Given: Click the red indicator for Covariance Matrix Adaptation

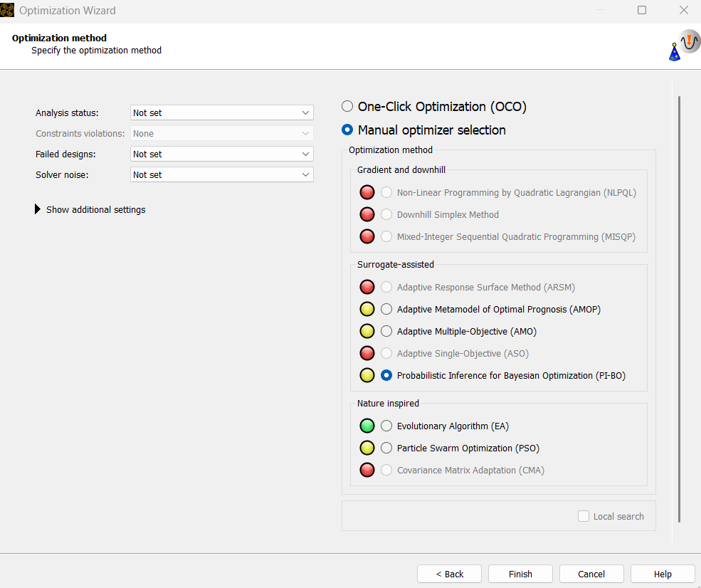Looking at the screenshot, I should [x=367, y=470].
